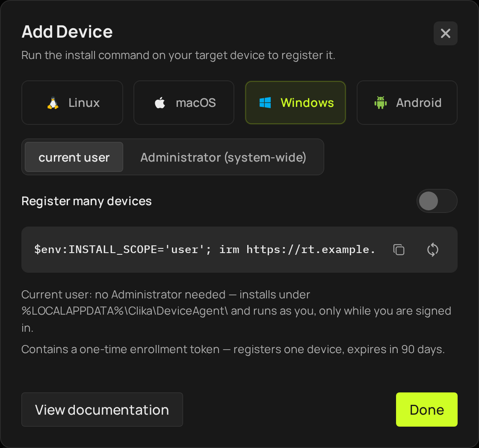The image size is (479, 448).
Task: Select the Android platform
Action: pyautogui.click(x=407, y=103)
